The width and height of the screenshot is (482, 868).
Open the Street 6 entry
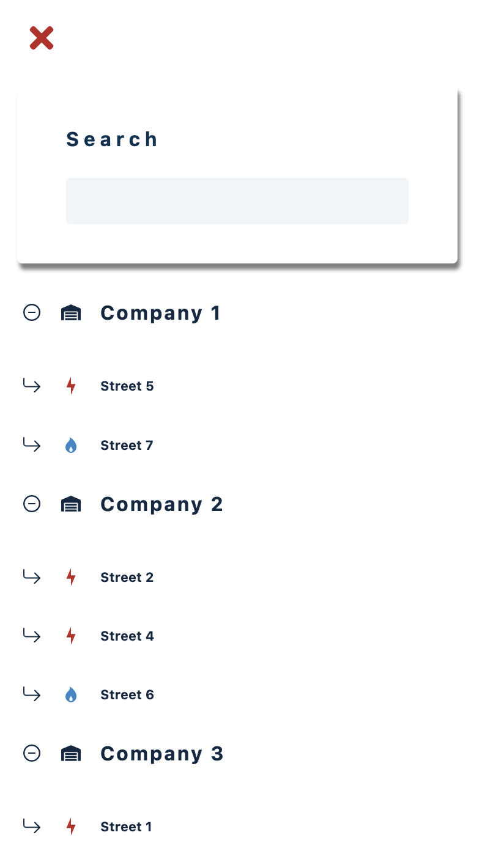point(127,694)
